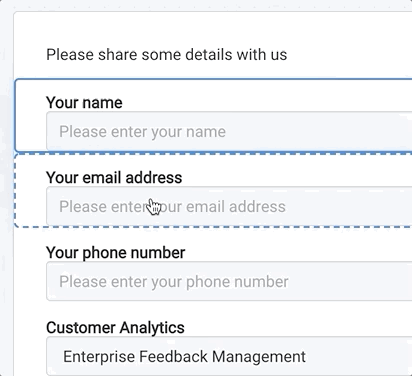Click the "Please enter your phone number" placeholder
This screenshot has height=376, width=412.
tap(174, 282)
